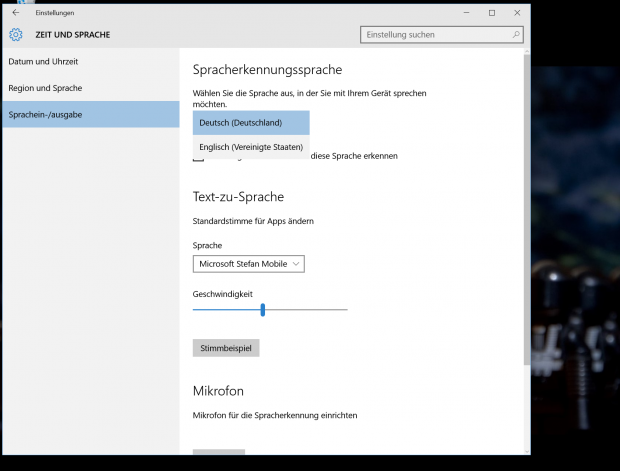The height and width of the screenshot is (471, 620).
Task: Close the Einstellungen window
Action: coord(517,13)
